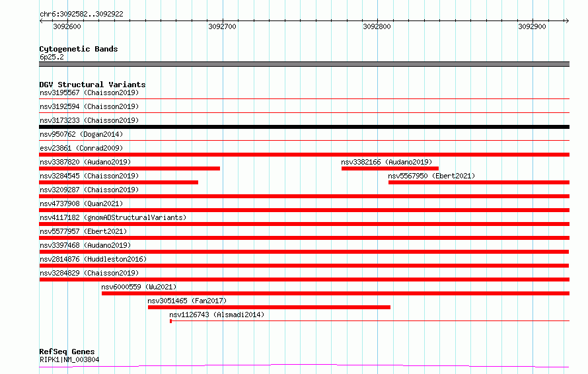Click the nsv5577957 (Ebert2021) label

tap(83, 231)
